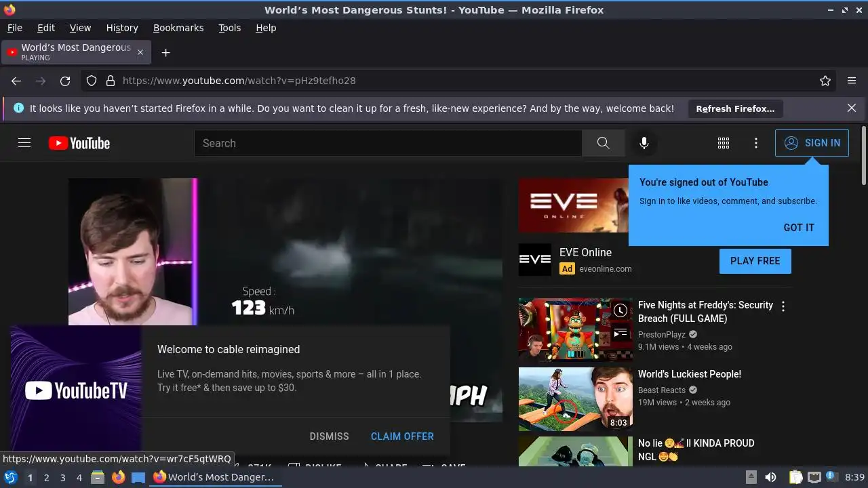Add Five Nights video to queue
868x488 pixels.
tap(620, 333)
